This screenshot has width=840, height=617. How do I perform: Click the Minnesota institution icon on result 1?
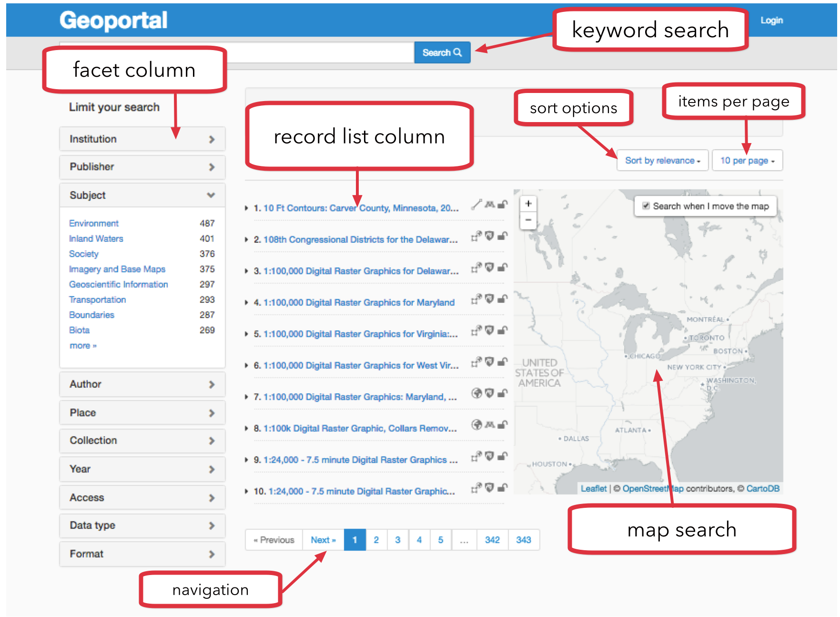(489, 205)
